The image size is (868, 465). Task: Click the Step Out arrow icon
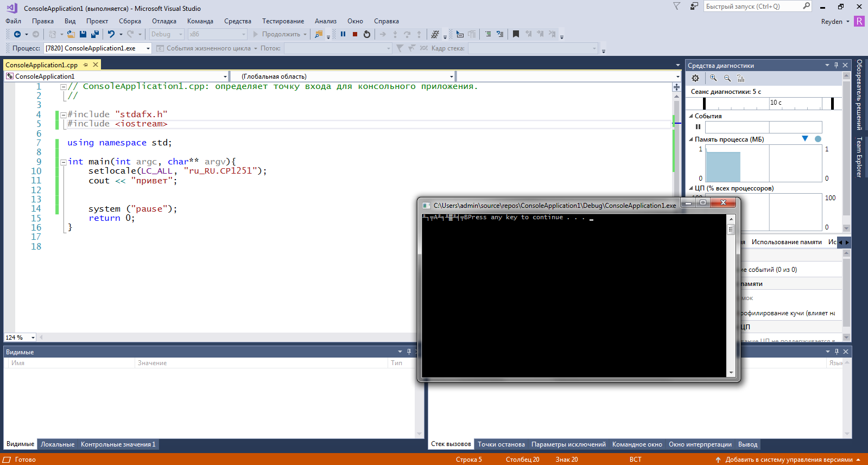click(x=419, y=34)
